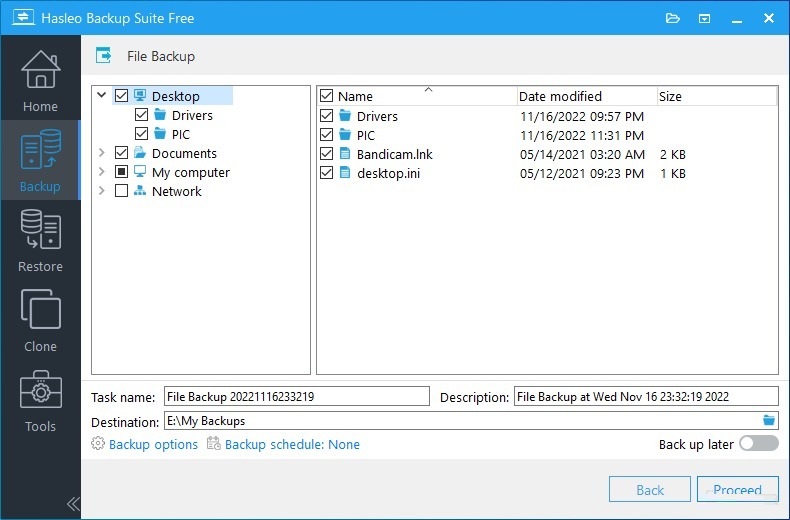Uncheck the Drivers folder in tree
The height and width of the screenshot is (520, 790).
point(141,115)
